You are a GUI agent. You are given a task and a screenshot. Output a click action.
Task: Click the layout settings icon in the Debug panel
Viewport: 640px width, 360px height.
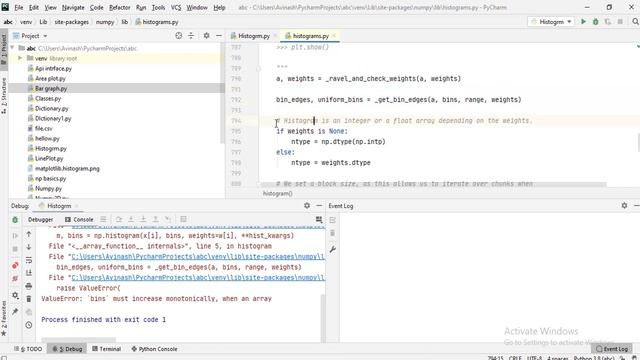point(319,220)
